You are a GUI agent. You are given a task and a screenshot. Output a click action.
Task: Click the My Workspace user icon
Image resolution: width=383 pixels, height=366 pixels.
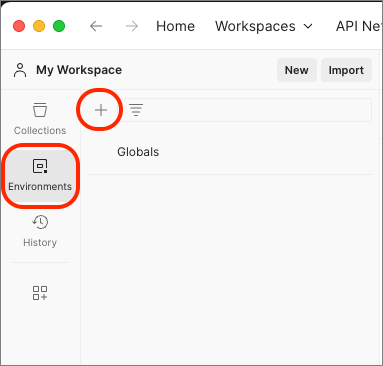(20, 70)
